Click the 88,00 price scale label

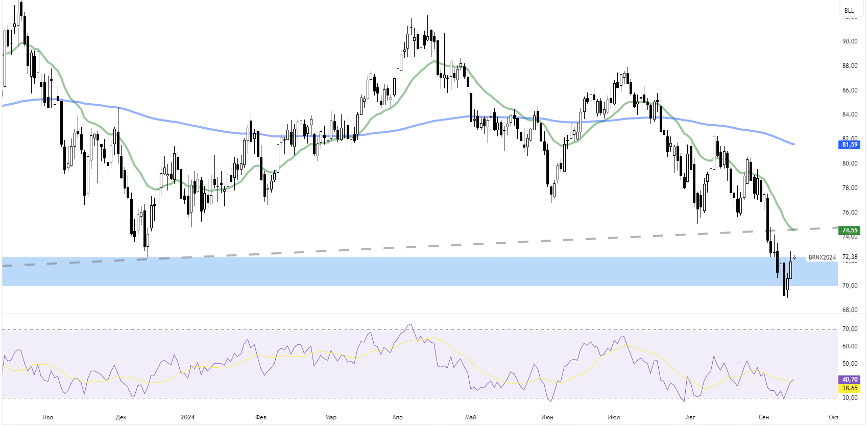(850, 66)
